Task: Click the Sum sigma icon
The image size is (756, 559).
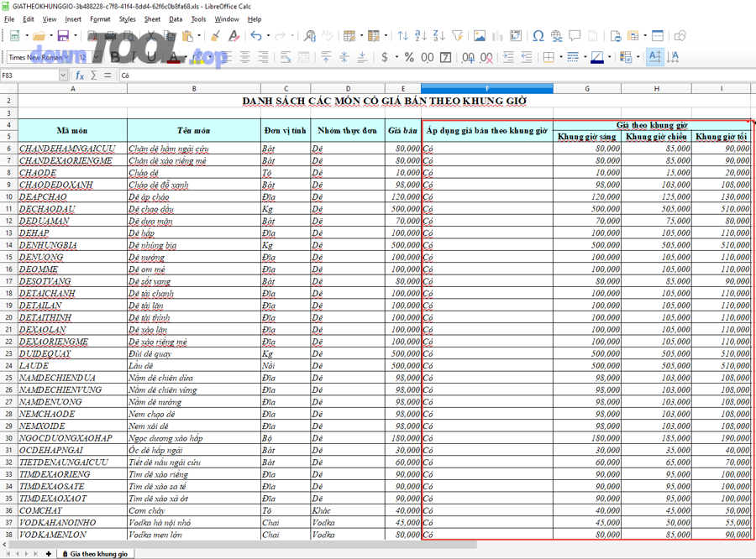Action: coord(94,76)
